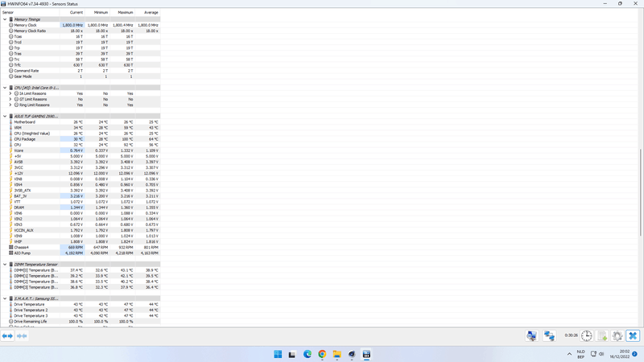Collapse the DIMM Temperature Sensor group
Screen dimensions: 644x362
tap(5, 265)
